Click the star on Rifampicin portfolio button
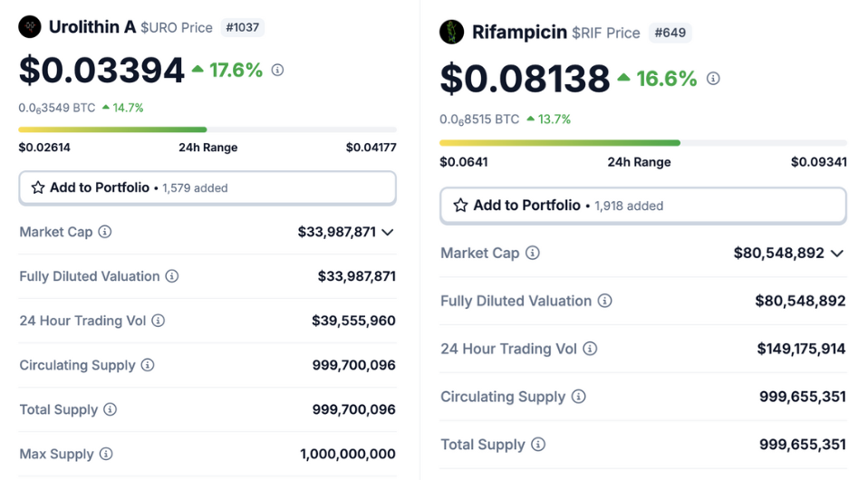This screenshot has height=480, width=868. coord(460,206)
